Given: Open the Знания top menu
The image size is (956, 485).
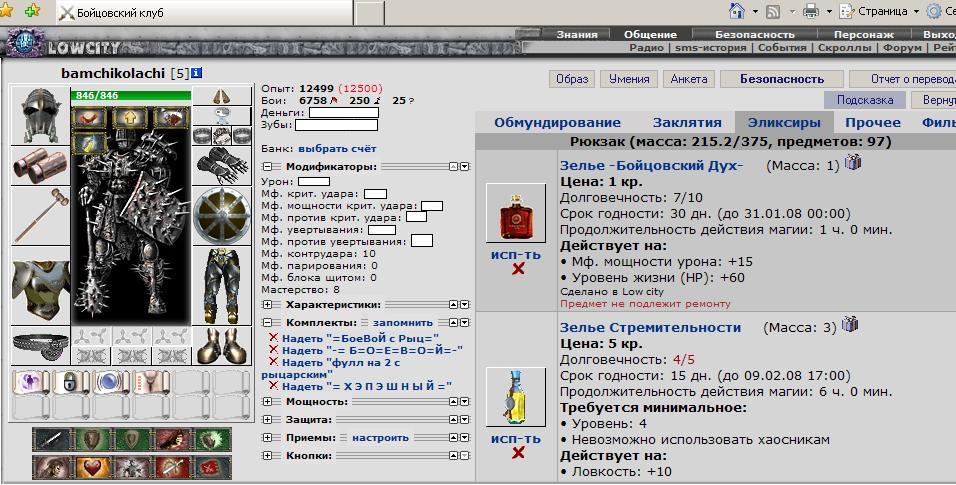Looking at the screenshot, I should point(577,34).
